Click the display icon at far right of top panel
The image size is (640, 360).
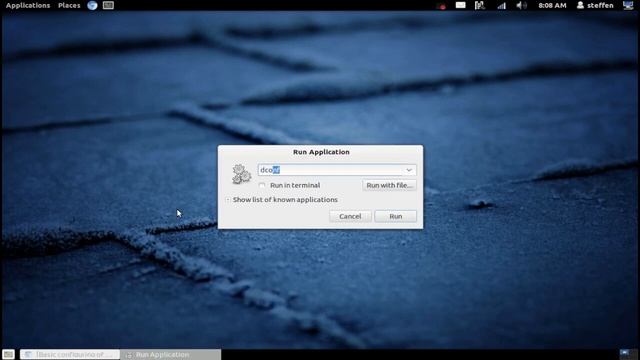pos(628,5)
